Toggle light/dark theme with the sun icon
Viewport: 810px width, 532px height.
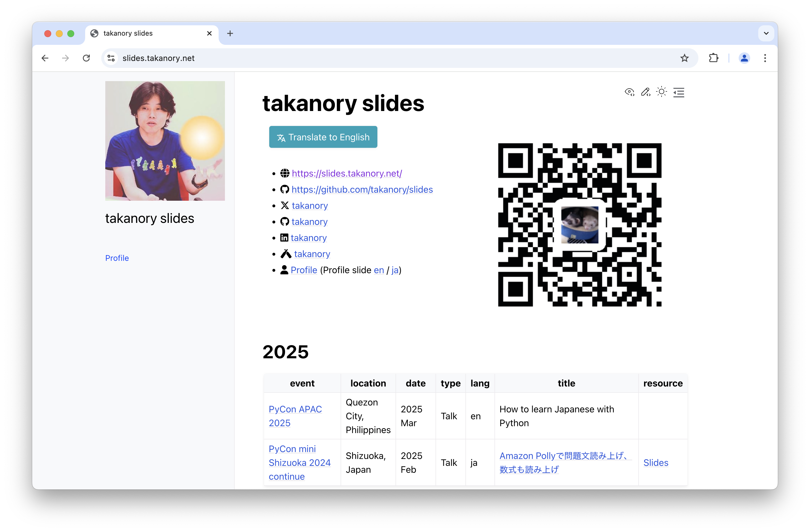pos(661,92)
